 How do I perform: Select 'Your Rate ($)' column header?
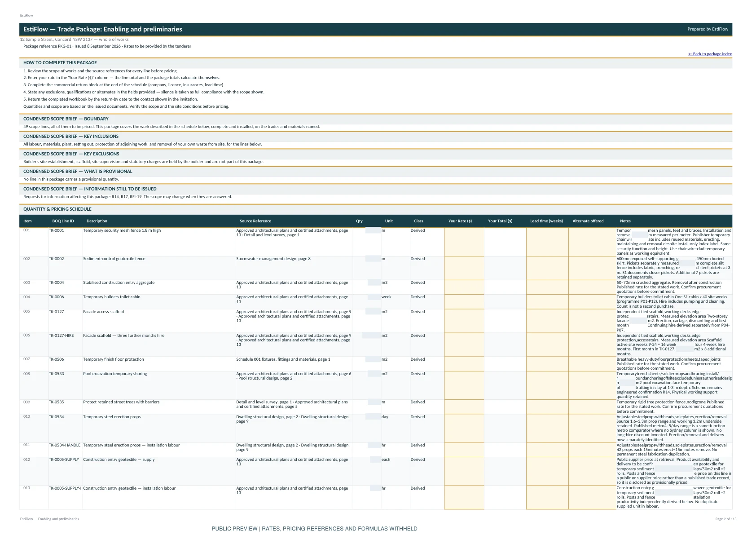point(460,221)
